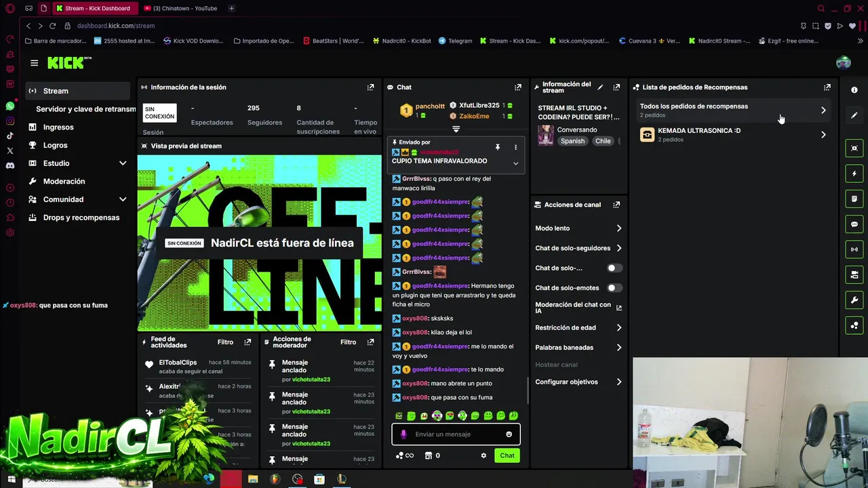Open the shop icon below the chat input
The height and width of the screenshot is (488, 868).
click(429, 455)
